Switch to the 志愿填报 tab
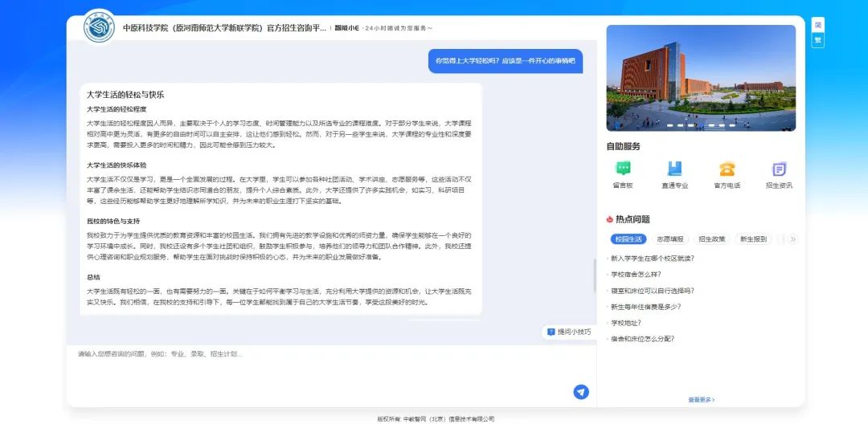This screenshot has width=868, height=432. 669,239
